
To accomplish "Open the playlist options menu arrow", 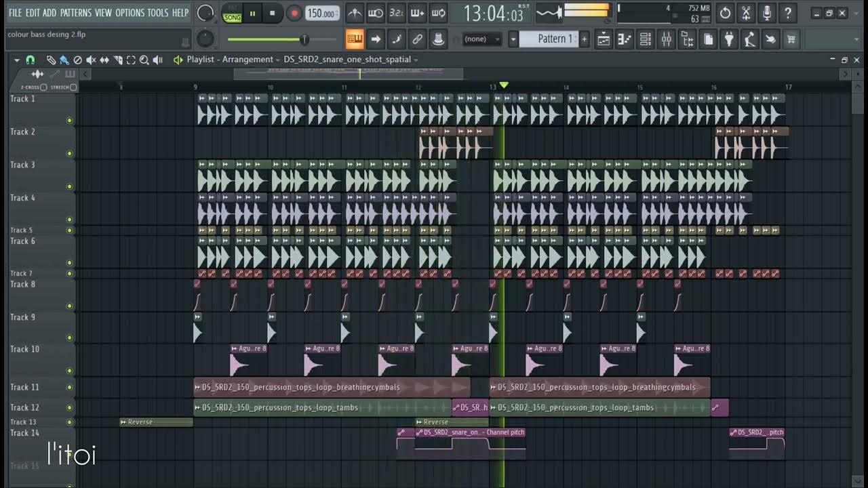I will tap(17, 60).
